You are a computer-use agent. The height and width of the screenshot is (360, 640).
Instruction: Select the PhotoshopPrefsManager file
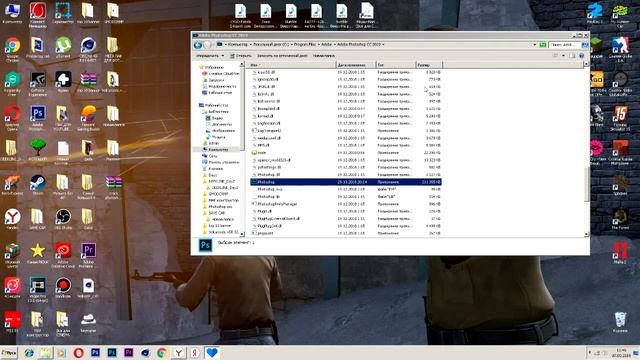tap(345, 204)
